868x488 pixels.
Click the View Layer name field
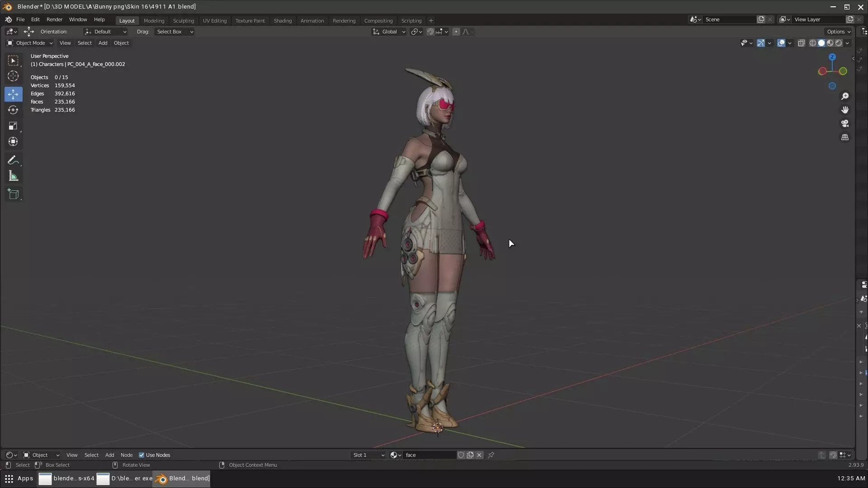point(819,19)
